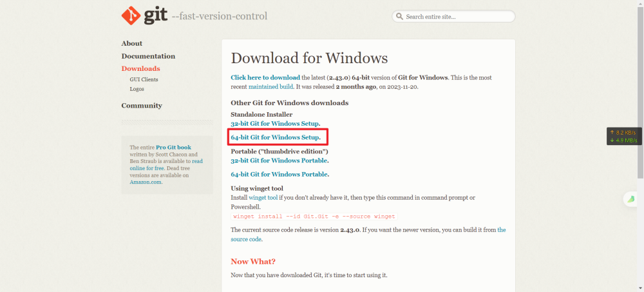Click the git wordmark in header

pyautogui.click(x=156, y=15)
